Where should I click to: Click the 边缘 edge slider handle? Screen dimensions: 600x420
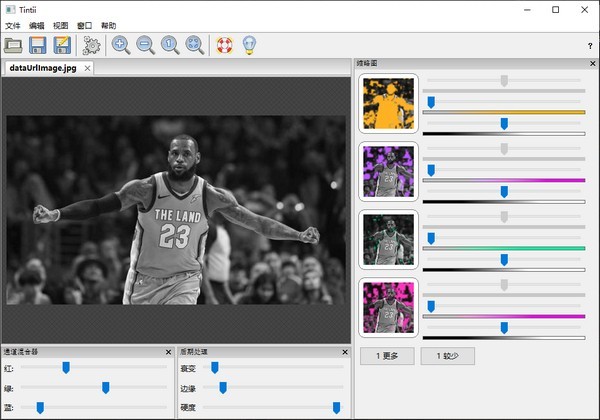223,388
